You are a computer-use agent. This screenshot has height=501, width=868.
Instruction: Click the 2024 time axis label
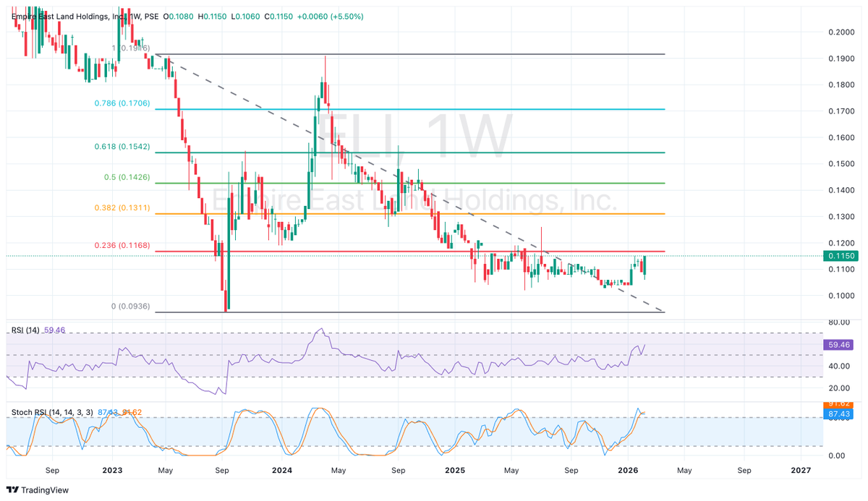[x=281, y=469]
